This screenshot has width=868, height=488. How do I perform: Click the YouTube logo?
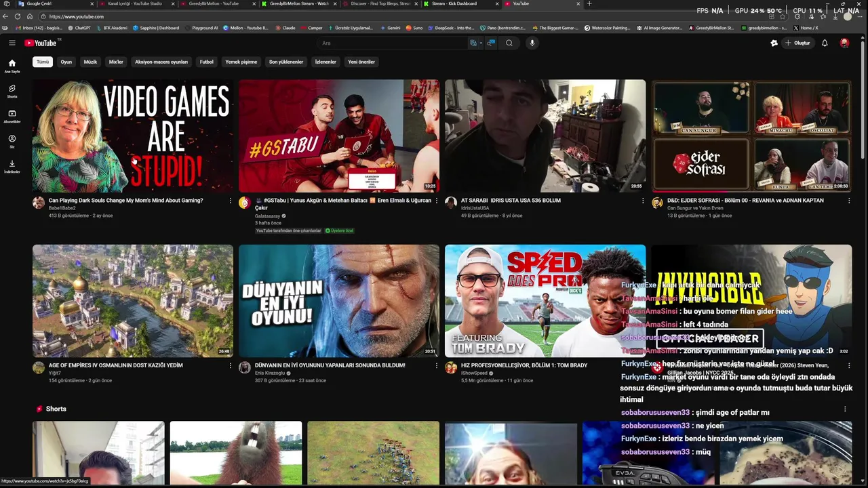point(41,43)
